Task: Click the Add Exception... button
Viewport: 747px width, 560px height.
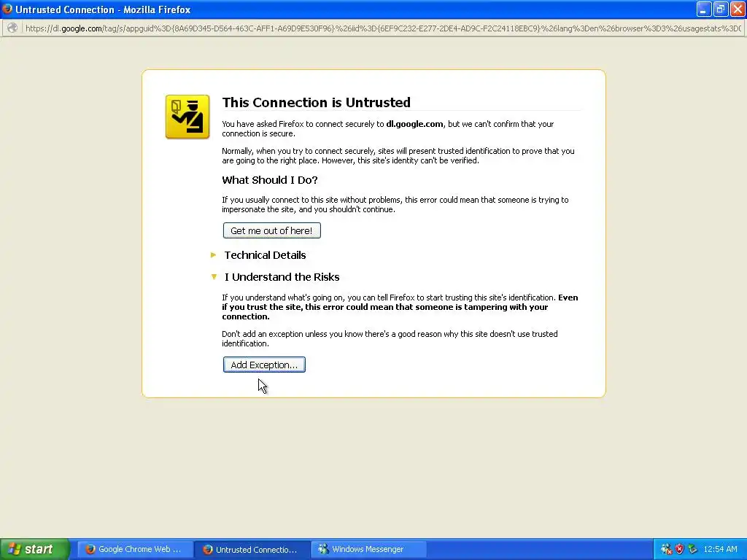Action: tap(264, 365)
